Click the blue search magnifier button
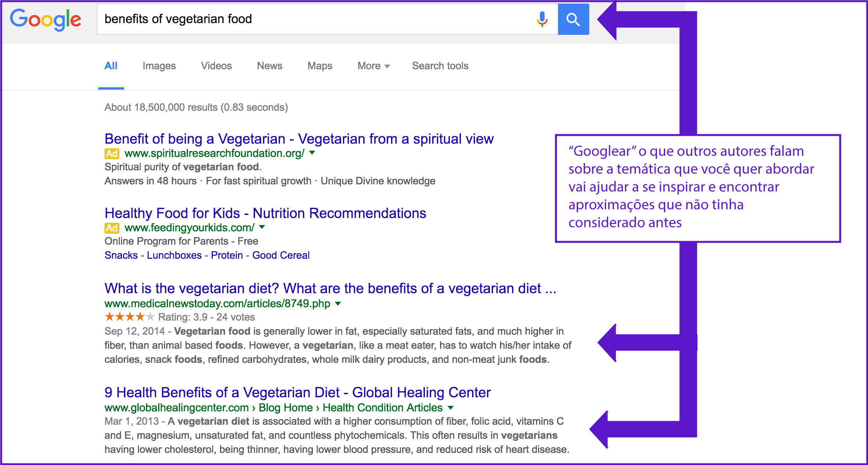868x465 pixels. pyautogui.click(x=573, y=19)
